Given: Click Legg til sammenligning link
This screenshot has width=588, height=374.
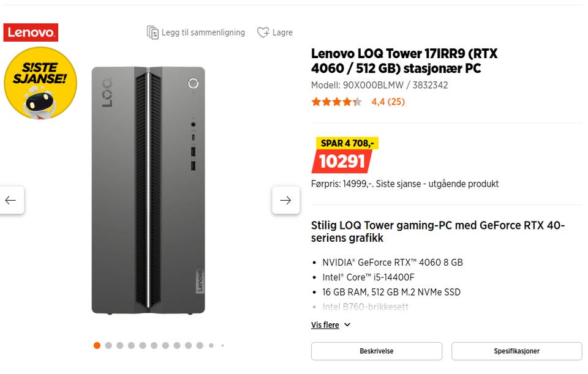Looking at the screenshot, I should tap(203, 32).
